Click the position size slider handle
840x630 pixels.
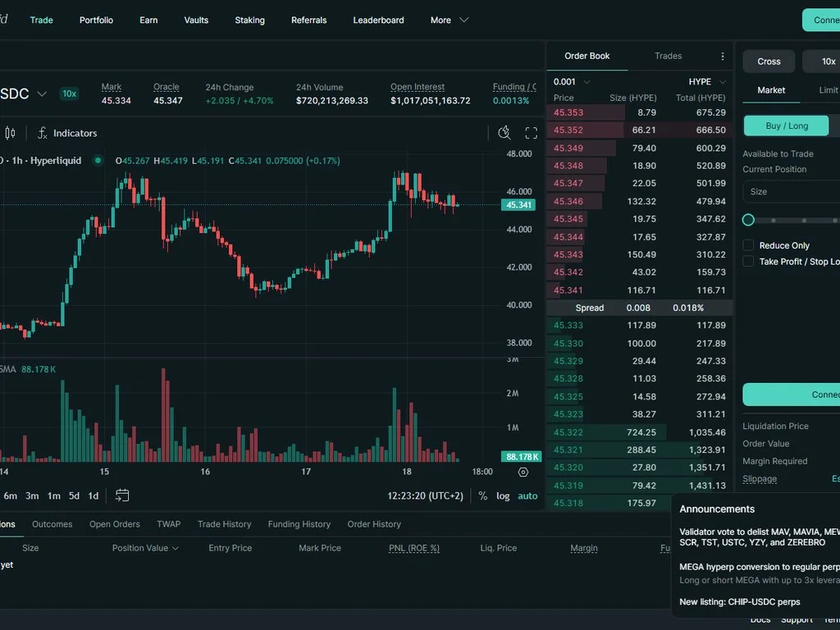(x=748, y=220)
